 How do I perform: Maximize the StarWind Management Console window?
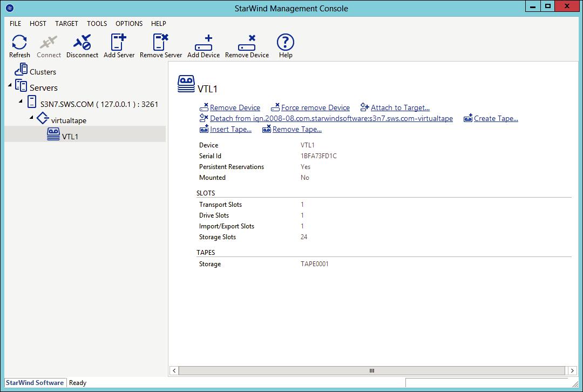pyautogui.click(x=548, y=6)
